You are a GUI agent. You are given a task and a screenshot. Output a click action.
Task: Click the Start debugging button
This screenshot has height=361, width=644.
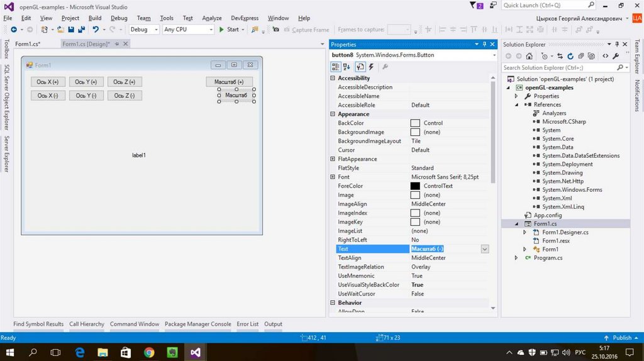coord(229,30)
